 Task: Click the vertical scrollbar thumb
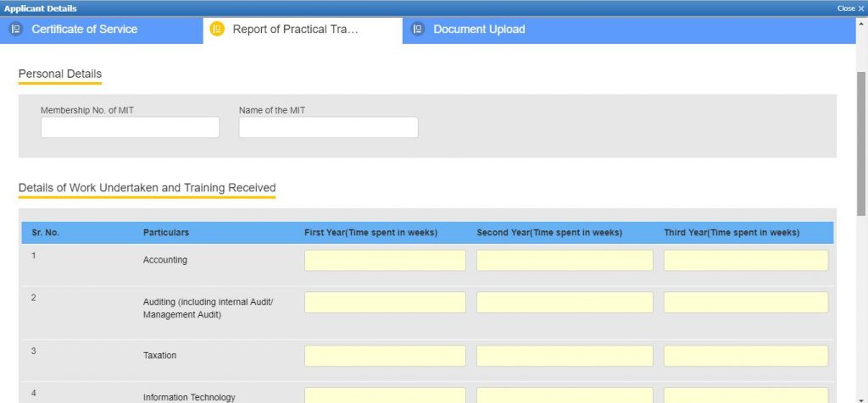tap(861, 144)
